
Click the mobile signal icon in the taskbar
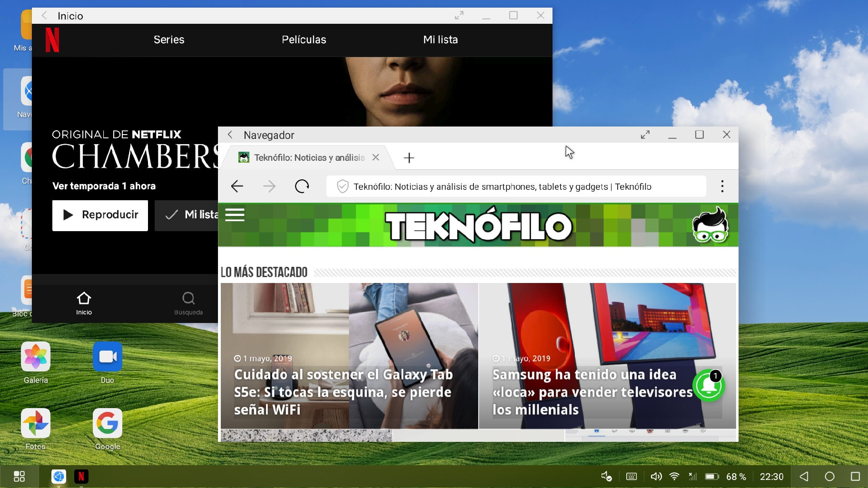[692, 477]
